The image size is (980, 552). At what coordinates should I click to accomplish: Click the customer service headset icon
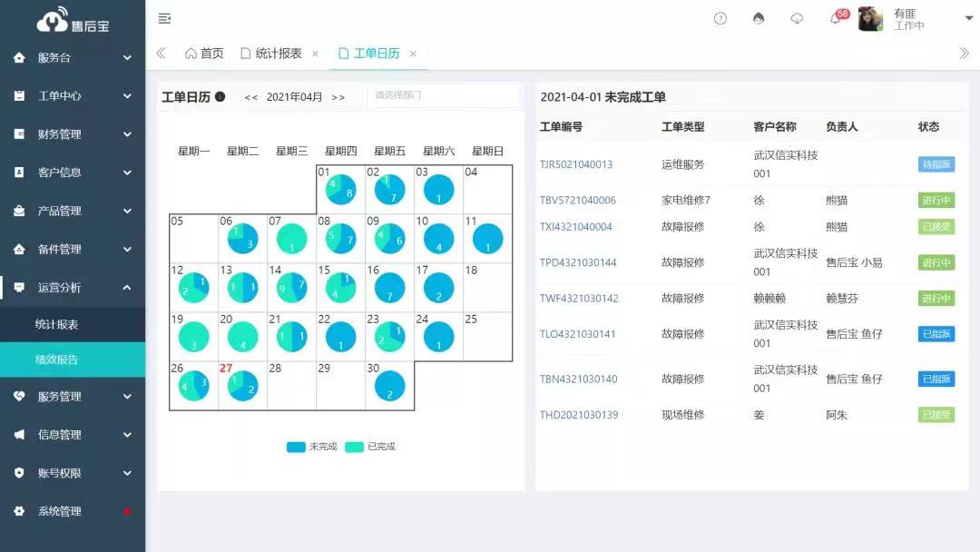[x=759, y=18]
